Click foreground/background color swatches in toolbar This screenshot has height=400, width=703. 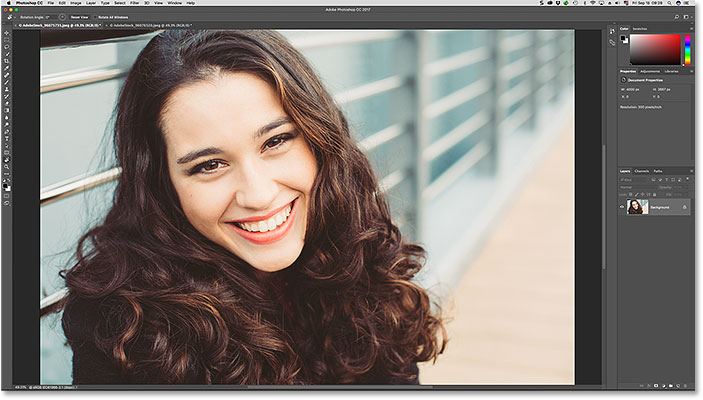point(6,186)
